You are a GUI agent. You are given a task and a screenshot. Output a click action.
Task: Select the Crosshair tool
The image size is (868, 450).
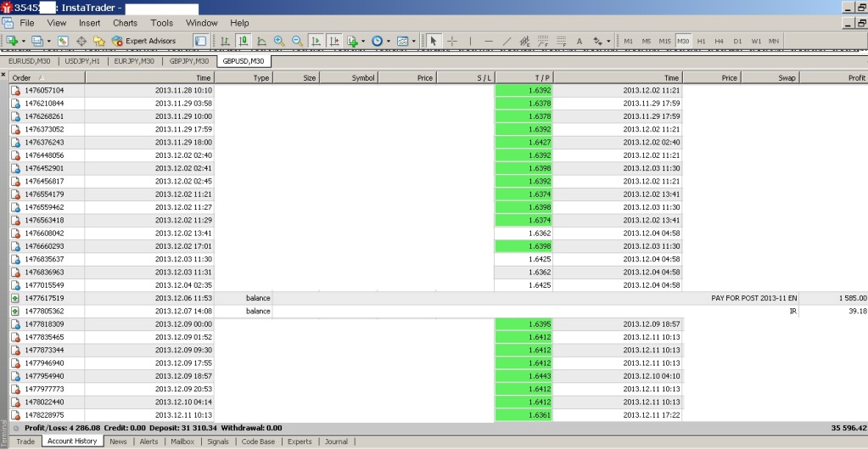pos(452,41)
